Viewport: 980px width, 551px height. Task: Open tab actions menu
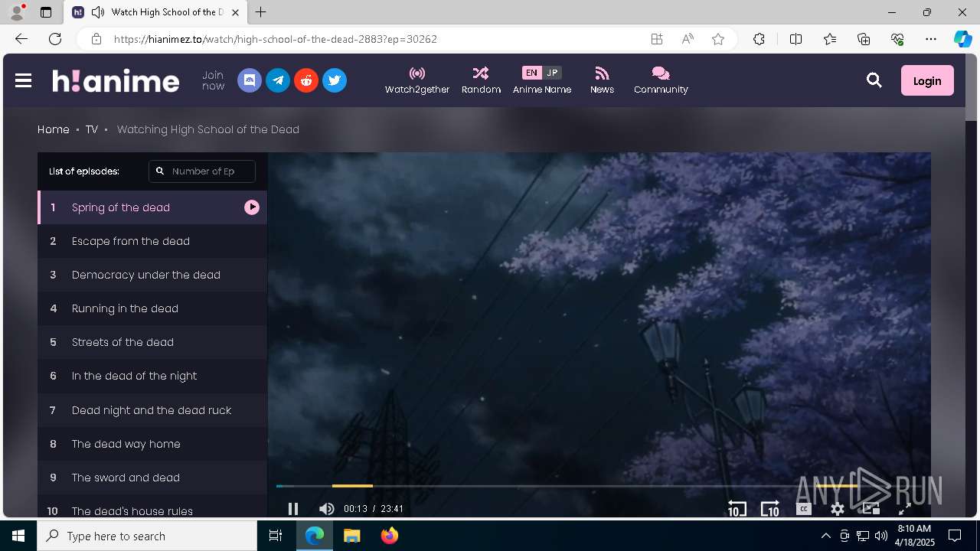[x=46, y=12]
